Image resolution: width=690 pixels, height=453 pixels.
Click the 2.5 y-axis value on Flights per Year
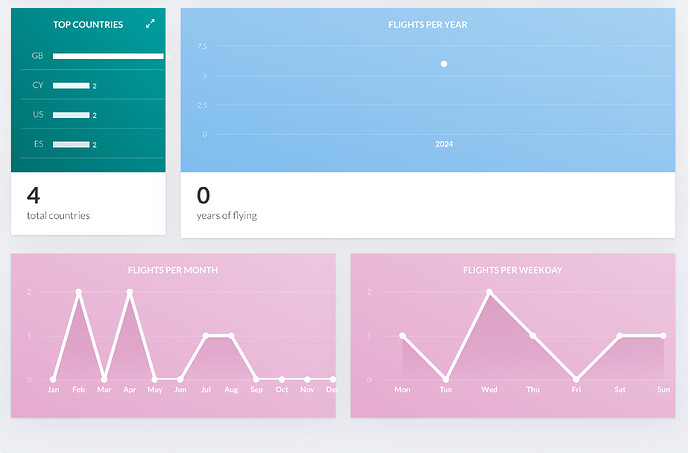(202, 105)
